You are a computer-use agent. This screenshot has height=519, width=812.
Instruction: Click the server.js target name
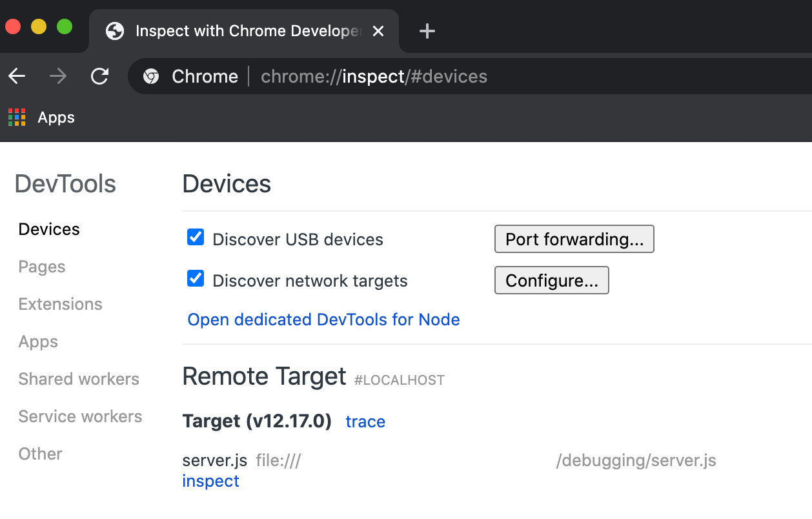pos(215,461)
